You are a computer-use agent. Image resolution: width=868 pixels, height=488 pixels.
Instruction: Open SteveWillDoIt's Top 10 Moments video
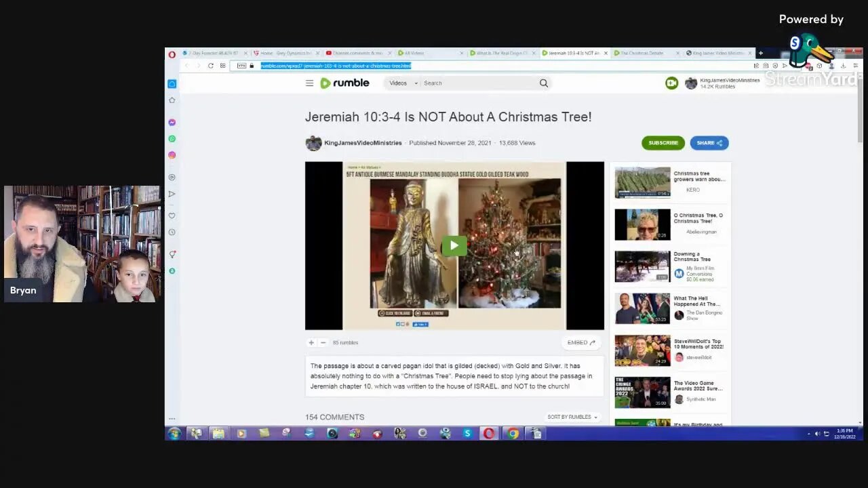(x=642, y=350)
